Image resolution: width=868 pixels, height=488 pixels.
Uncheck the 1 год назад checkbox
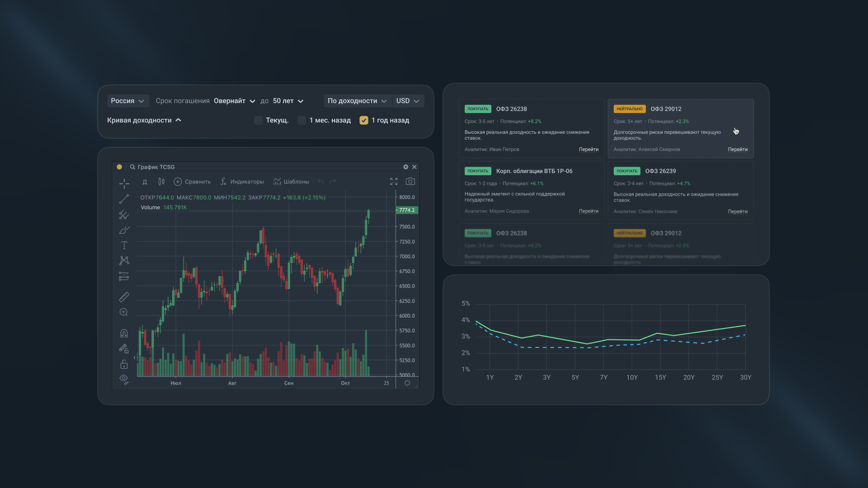tap(363, 120)
